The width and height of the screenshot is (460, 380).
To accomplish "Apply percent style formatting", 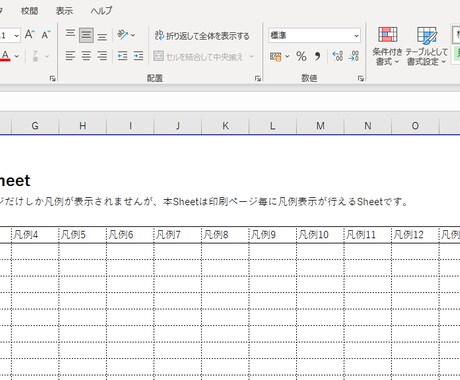I will point(301,56).
